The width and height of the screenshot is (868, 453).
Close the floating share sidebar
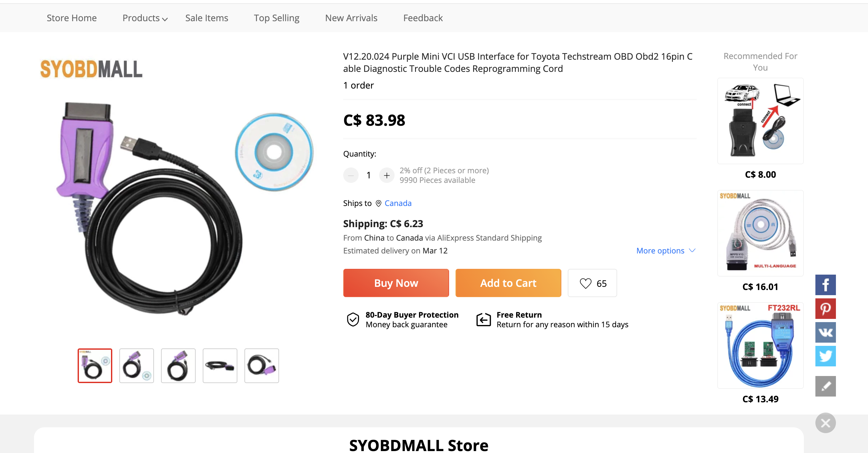point(825,423)
